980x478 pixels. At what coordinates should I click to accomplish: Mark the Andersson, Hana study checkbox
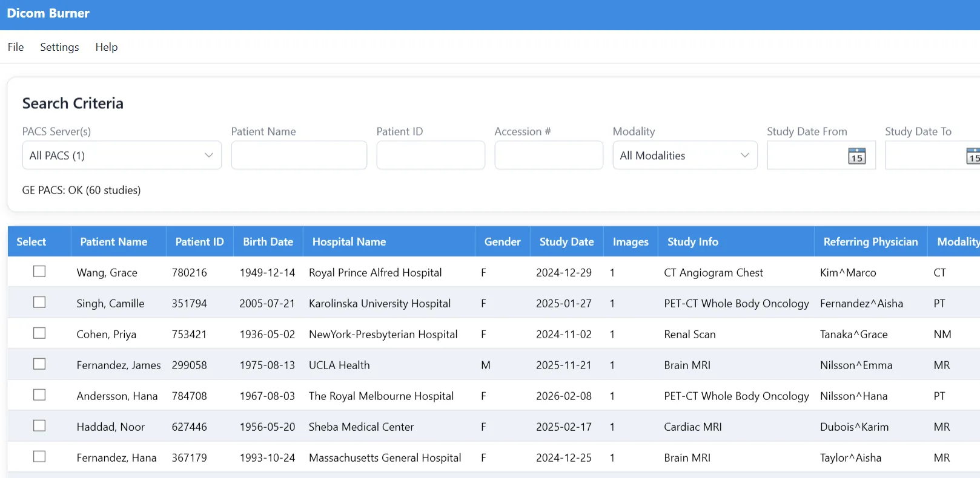click(x=39, y=395)
